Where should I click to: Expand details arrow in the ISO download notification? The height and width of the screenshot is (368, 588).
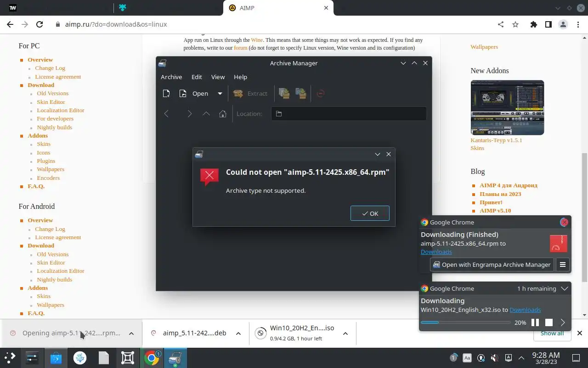tap(563, 322)
